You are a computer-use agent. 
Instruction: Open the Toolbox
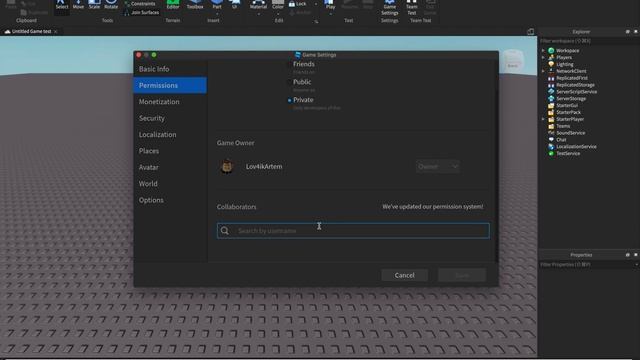195,5
